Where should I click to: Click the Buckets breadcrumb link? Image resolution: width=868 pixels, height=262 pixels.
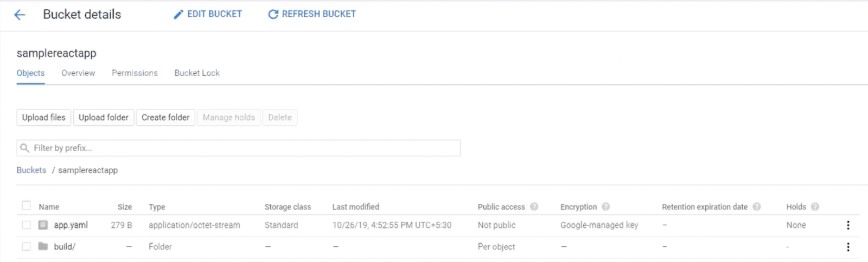(x=31, y=170)
